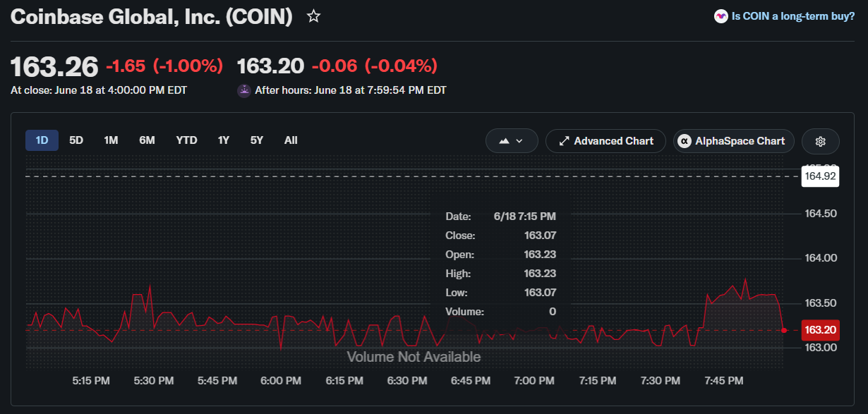Click the 5:30 PM axis label
Image resolution: width=868 pixels, height=414 pixels.
click(x=154, y=381)
